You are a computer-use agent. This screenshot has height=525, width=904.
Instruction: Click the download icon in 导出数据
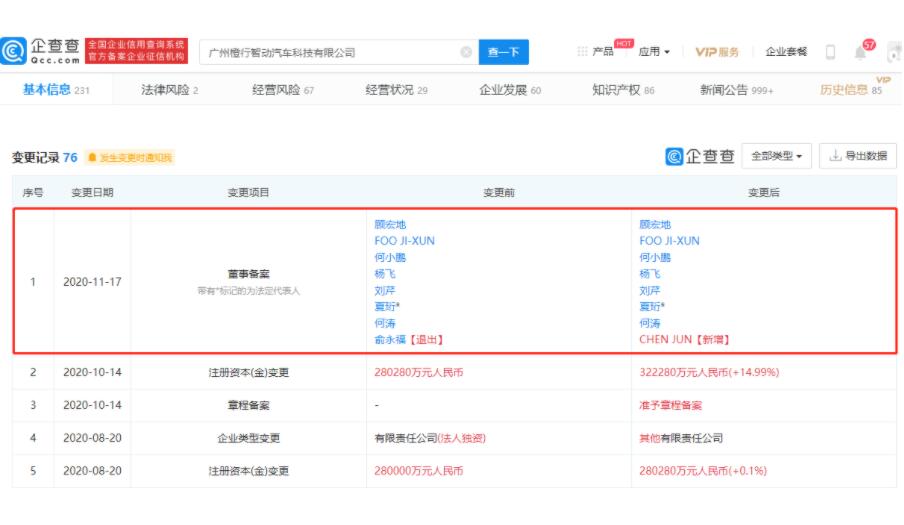(835, 156)
